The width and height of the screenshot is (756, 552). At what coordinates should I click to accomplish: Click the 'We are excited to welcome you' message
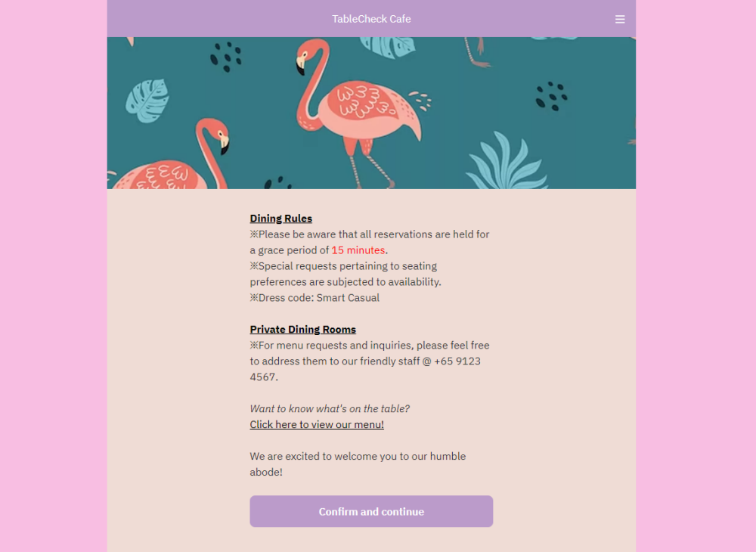pos(358,464)
